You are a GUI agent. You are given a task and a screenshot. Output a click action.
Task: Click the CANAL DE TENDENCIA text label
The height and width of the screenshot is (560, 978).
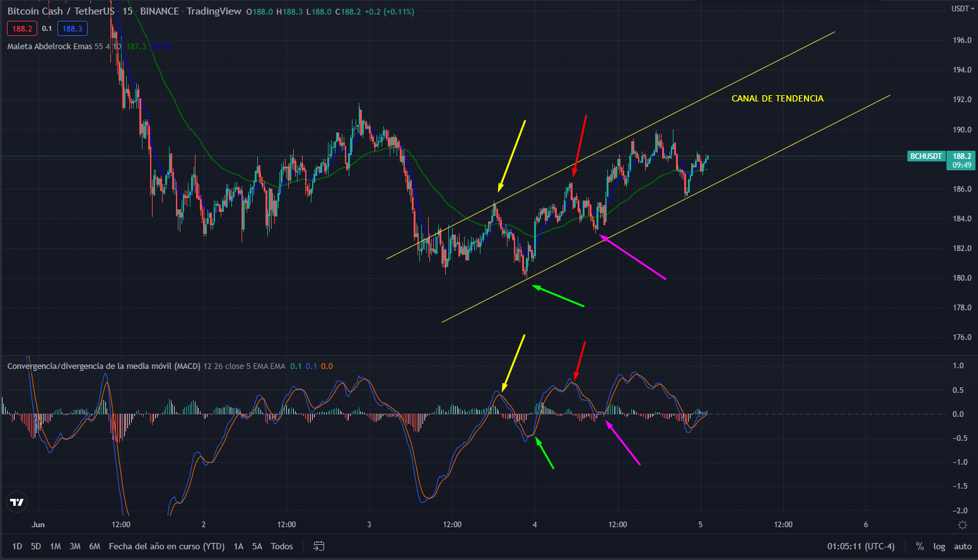pyautogui.click(x=777, y=98)
